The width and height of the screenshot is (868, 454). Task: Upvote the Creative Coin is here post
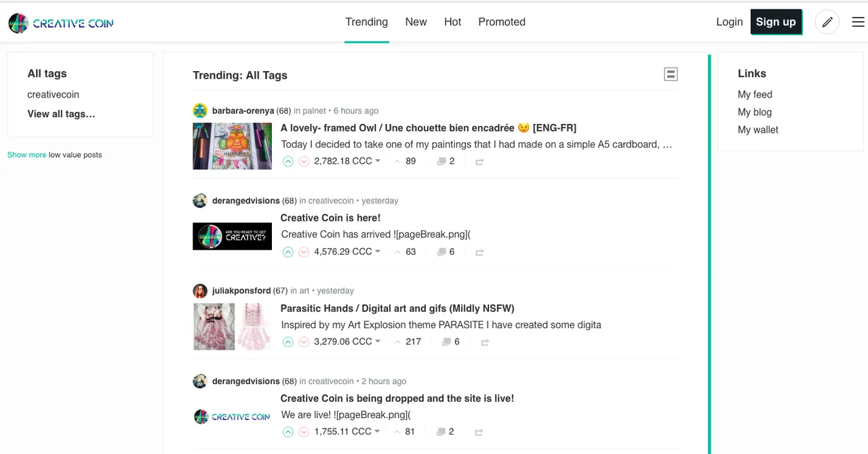pyautogui.click(x=288, y=251)
